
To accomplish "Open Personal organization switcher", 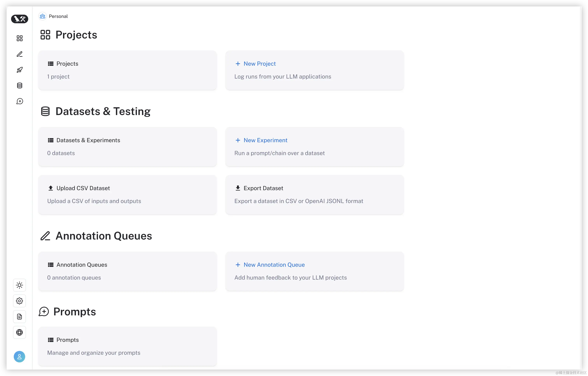I will point(53,16).
